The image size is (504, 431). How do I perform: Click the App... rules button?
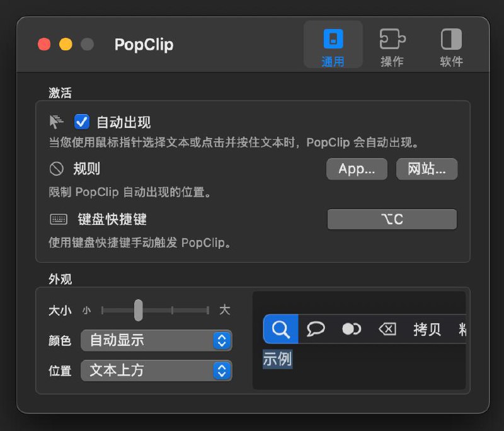[357, 169]
